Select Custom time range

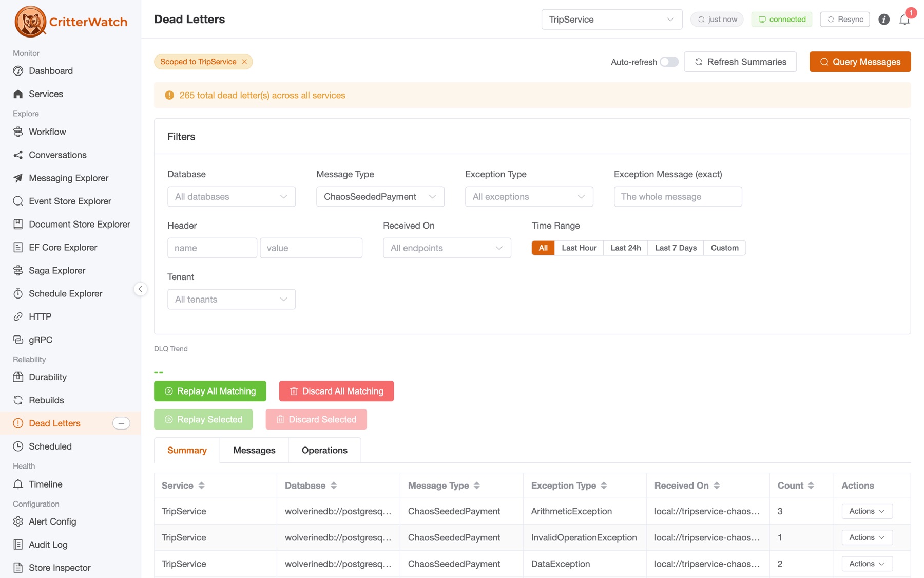coord(724,248)
